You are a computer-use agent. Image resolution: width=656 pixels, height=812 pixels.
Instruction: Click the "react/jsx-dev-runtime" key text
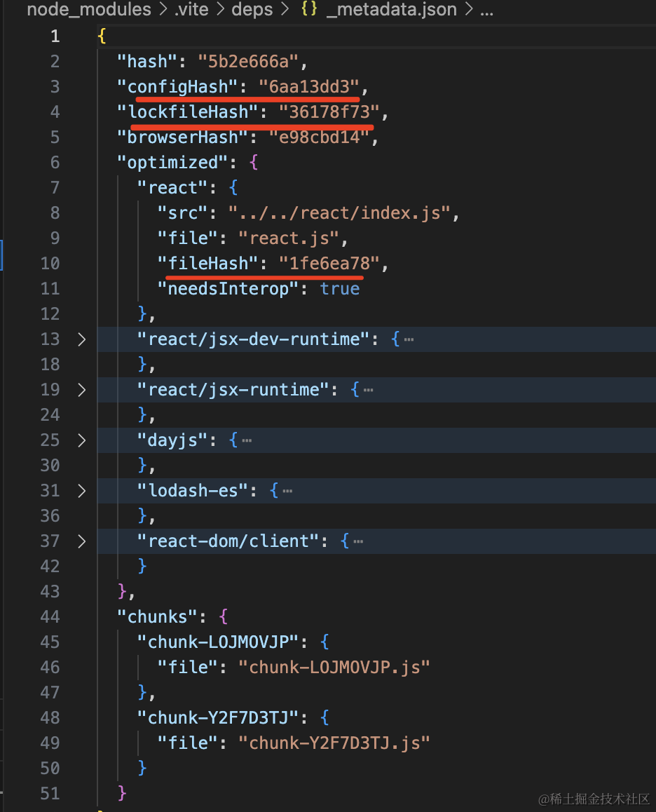click(254, 339)
